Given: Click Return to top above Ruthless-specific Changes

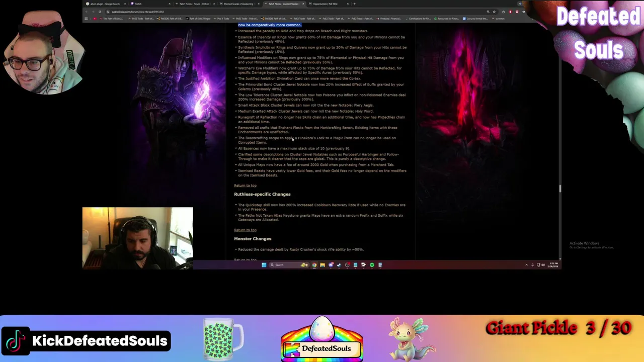Looking at the screenshot, I should 245,186.
